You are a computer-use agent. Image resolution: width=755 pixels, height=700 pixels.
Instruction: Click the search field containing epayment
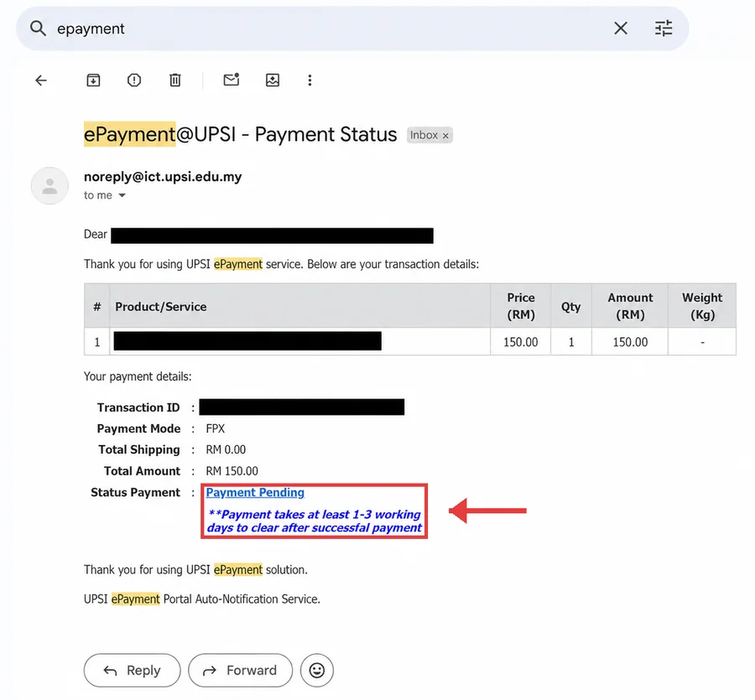click(352, 29)
